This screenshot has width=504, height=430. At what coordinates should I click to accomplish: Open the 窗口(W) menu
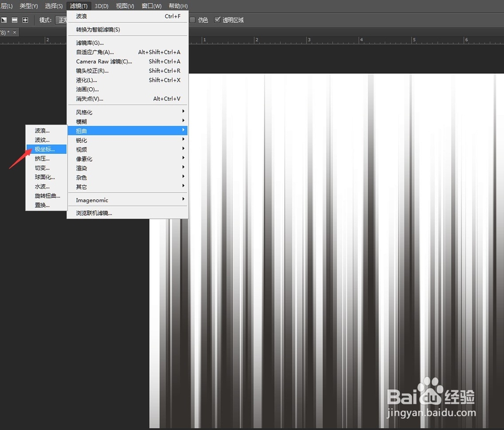pyautogui.click(x=151, y=6)
